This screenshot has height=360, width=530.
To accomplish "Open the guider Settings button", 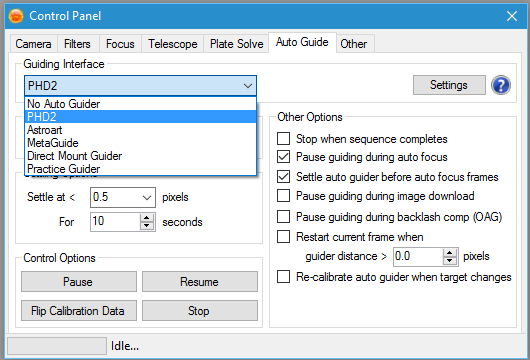I will pos(449,85).
